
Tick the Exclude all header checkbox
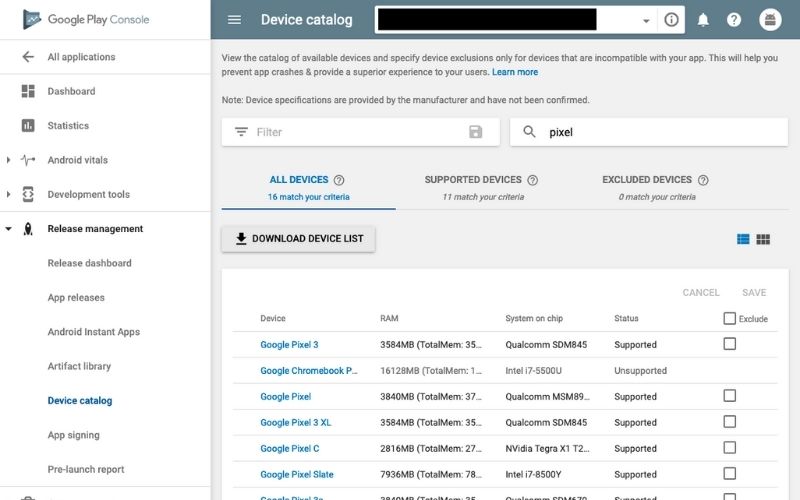point(729,318)
